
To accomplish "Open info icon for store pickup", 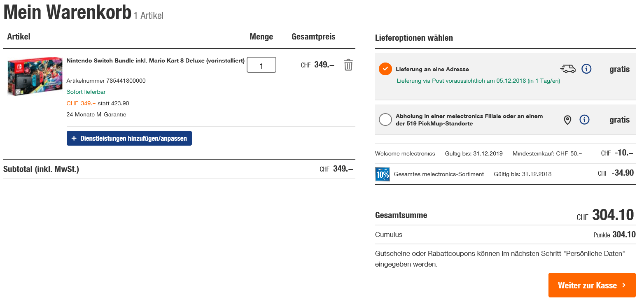I will click(x=584, y=120).
